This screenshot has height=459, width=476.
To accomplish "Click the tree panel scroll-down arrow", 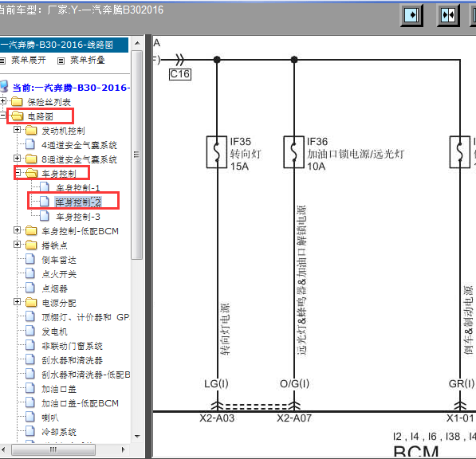I will 137,437.
